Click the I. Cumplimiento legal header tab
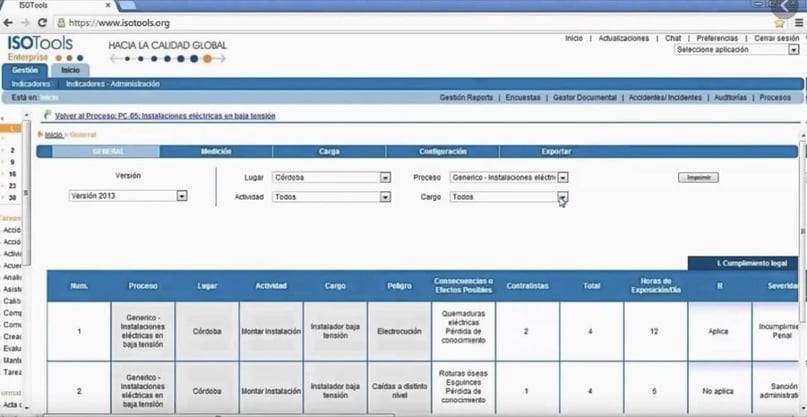 (x=744, y=264)
